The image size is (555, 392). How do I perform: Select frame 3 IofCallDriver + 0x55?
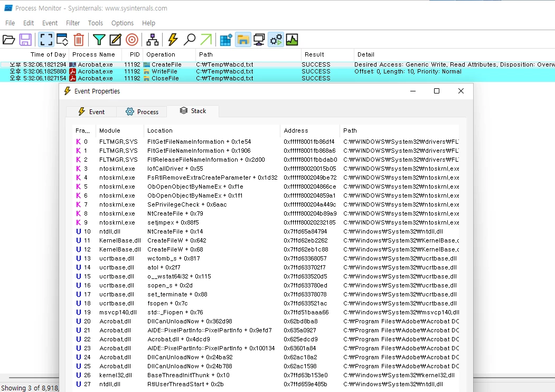(266, 169)
